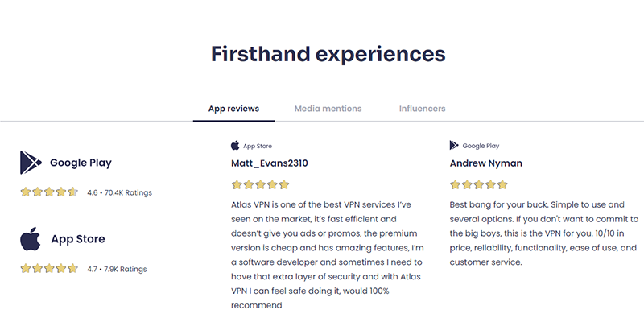
Task: Click small Google Play icon above Andrew Nyman
Action: tap(454, 146)
